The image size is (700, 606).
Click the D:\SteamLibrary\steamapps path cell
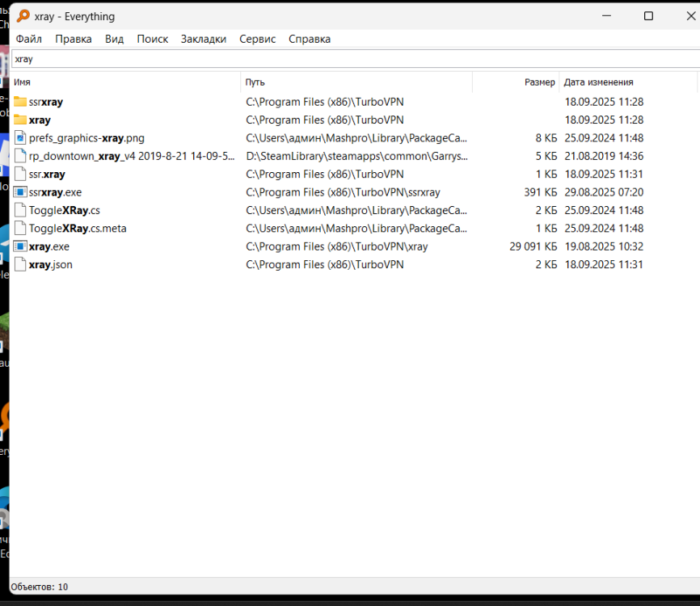pos(356,156)
